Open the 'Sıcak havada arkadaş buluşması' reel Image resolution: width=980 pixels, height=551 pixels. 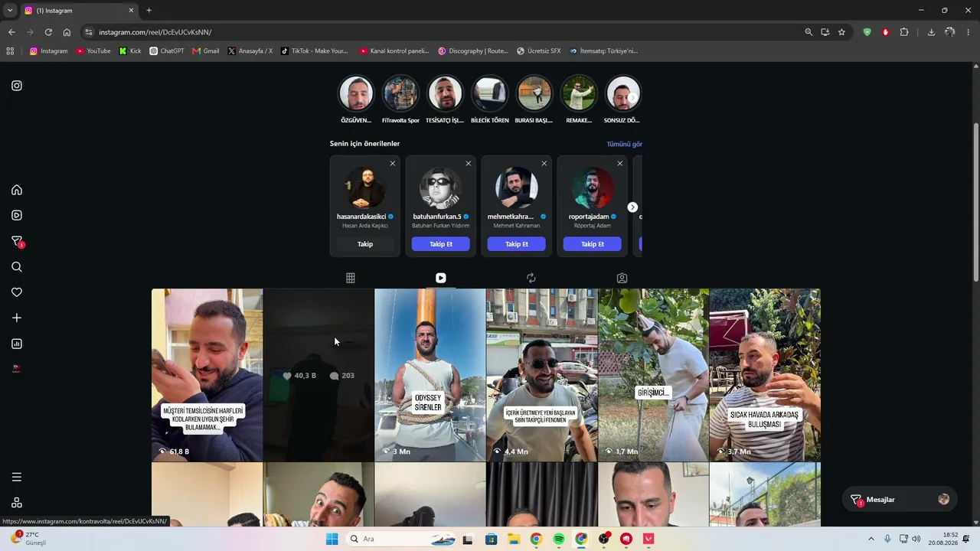[765, 375]
